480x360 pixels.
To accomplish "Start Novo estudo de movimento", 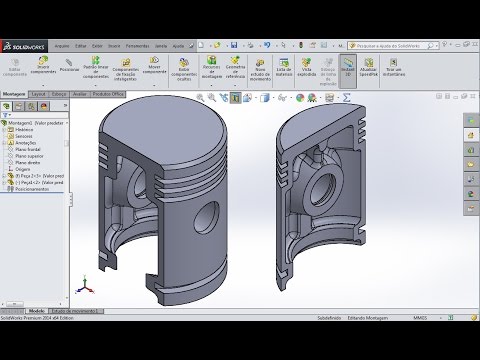I will pos(260,70).
